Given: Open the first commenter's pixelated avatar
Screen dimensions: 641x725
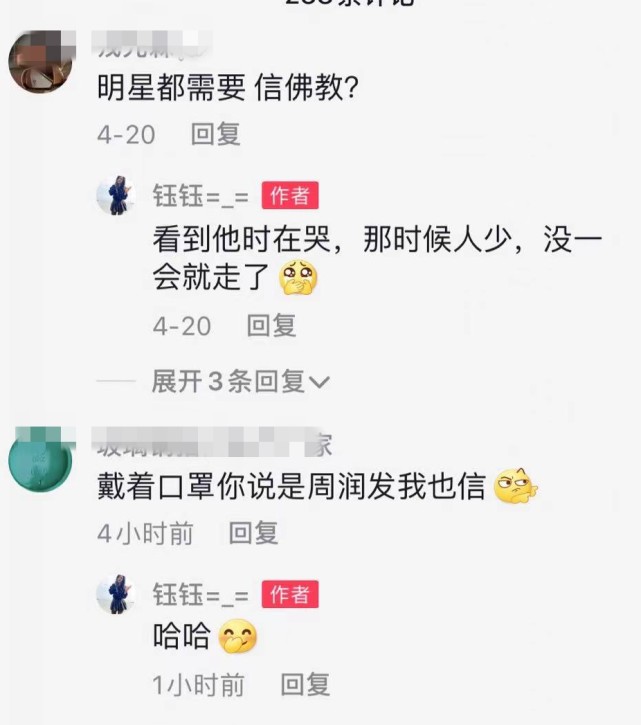Looking at the screenshot, I should (42, 61).
